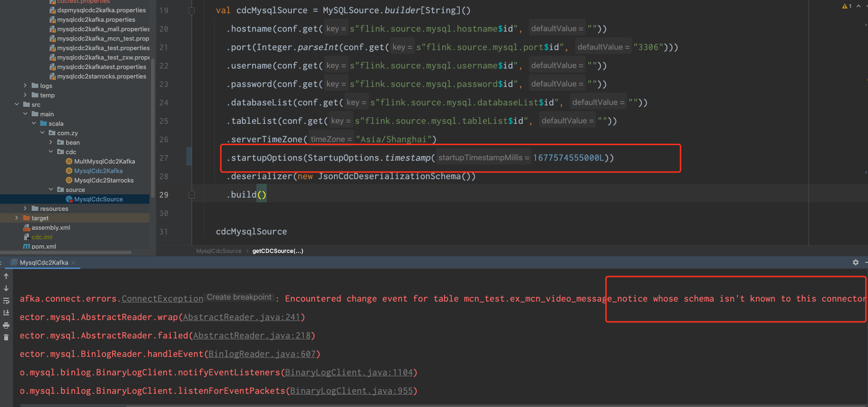Close the MysqlCdc2Kafka run tab
This screenshot has width=868, height=407.
coord(73,263)
